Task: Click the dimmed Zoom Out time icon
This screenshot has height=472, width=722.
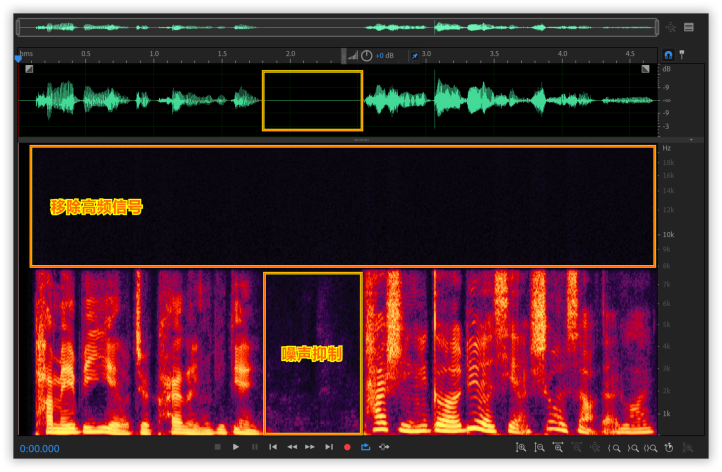Action: coord(576,447)
